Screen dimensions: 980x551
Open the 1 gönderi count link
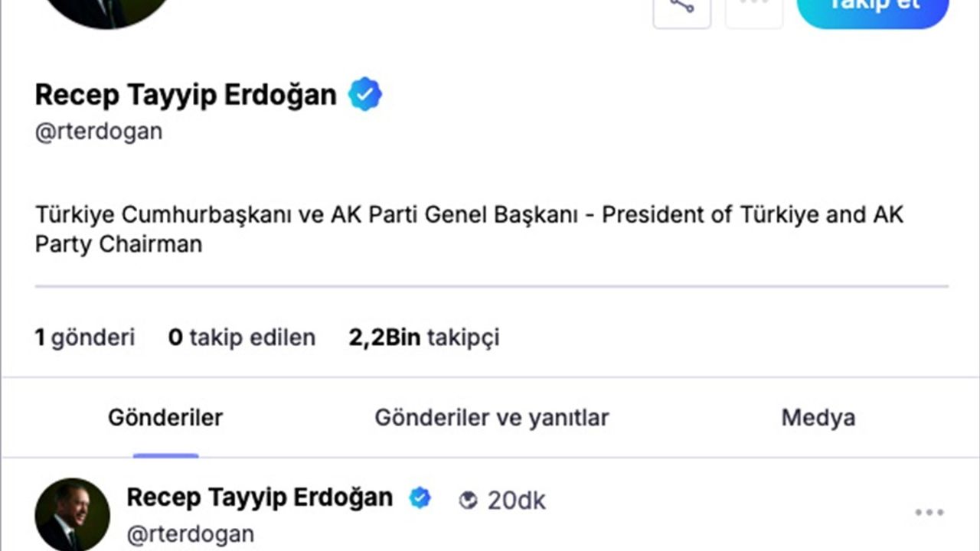click(85, 337)
